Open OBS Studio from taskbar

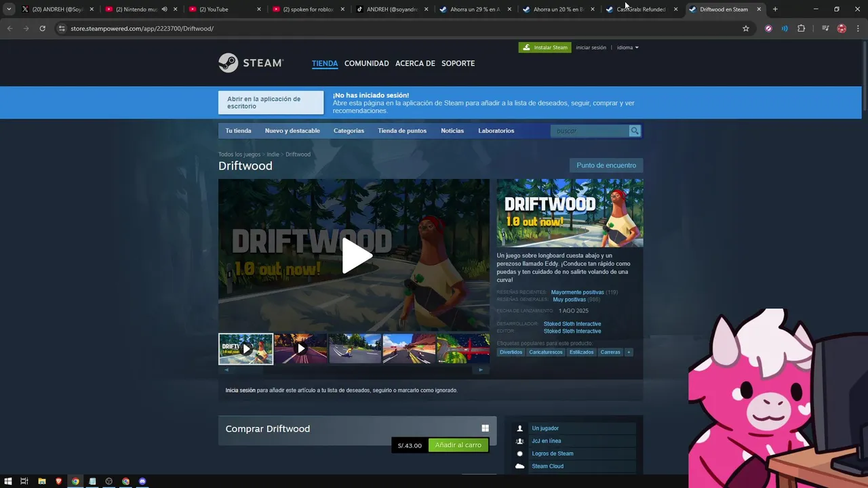pos(108,481)
